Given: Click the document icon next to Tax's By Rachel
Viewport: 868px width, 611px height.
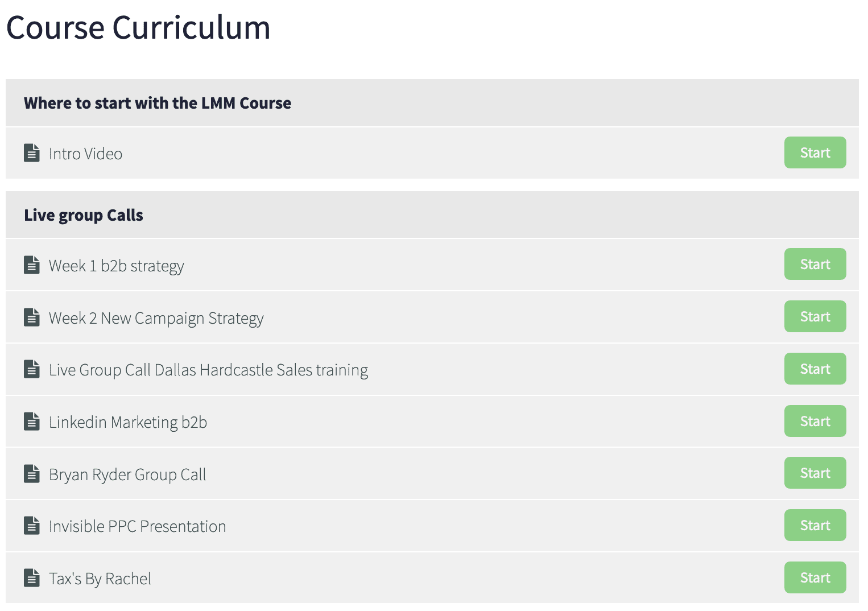Looking at the screenshot, I should tap(32, 578).
